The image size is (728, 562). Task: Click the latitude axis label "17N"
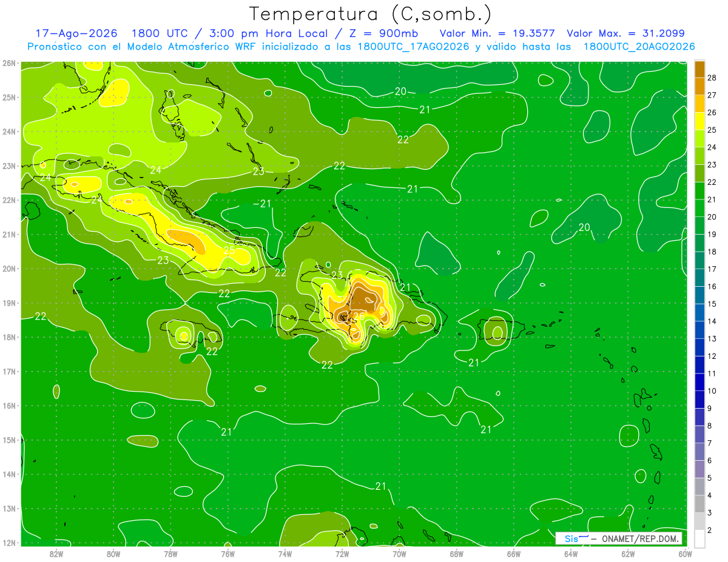tap(8, 372)
